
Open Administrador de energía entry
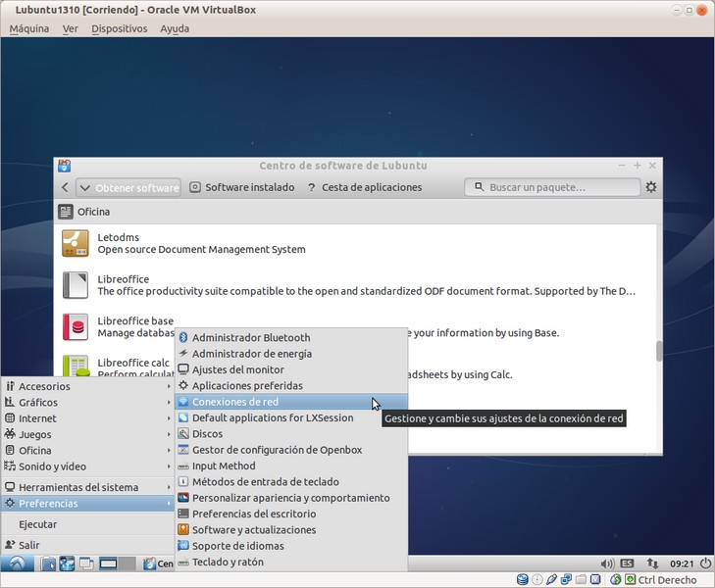click(291, 354)
